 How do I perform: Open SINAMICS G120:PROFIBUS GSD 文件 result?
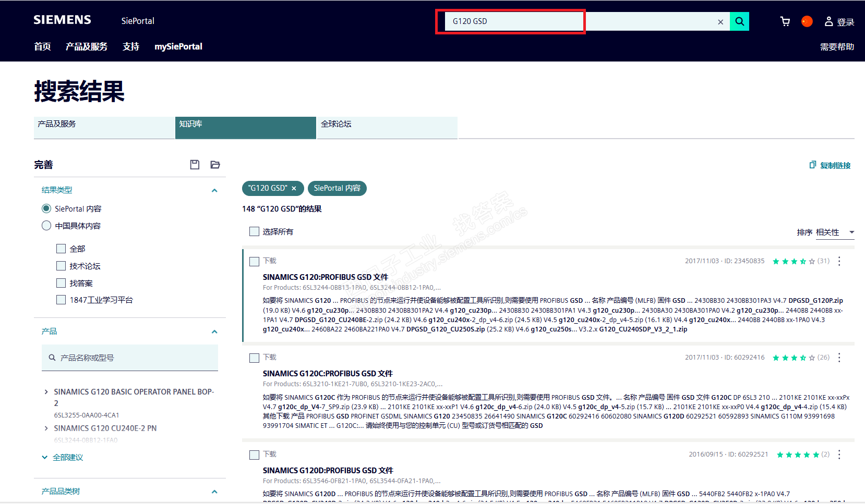[326, 277]
